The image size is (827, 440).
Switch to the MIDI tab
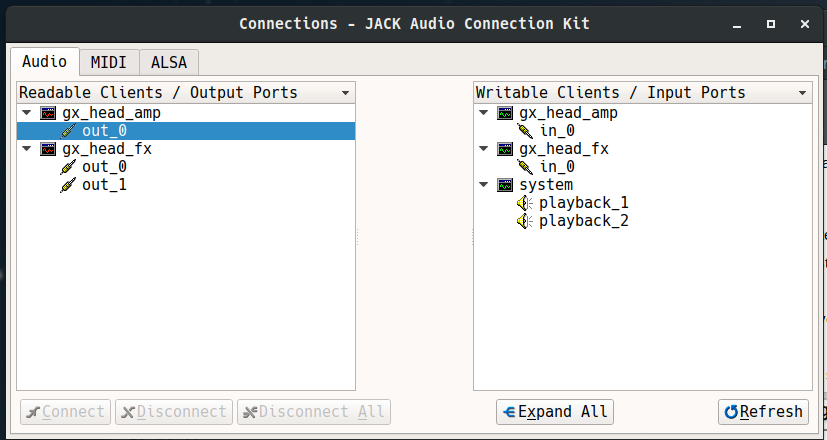point(108,62)
